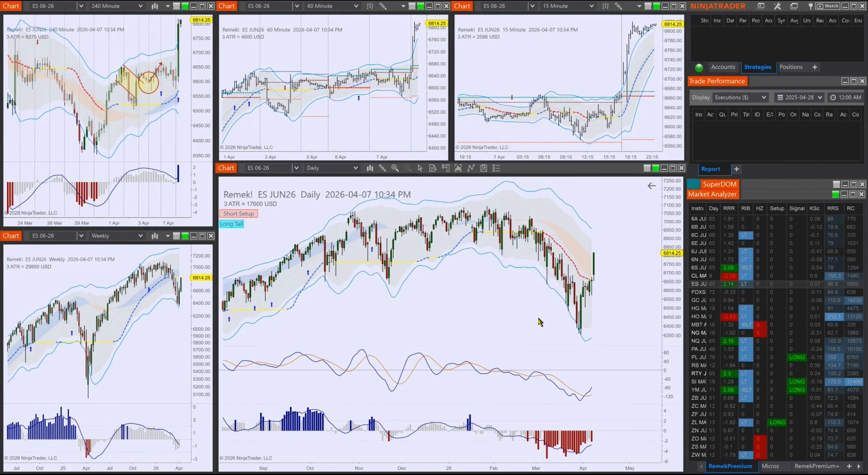Click the Short Setup label on Daily chart
Screen dimensions: 868x475
point(239,214)
